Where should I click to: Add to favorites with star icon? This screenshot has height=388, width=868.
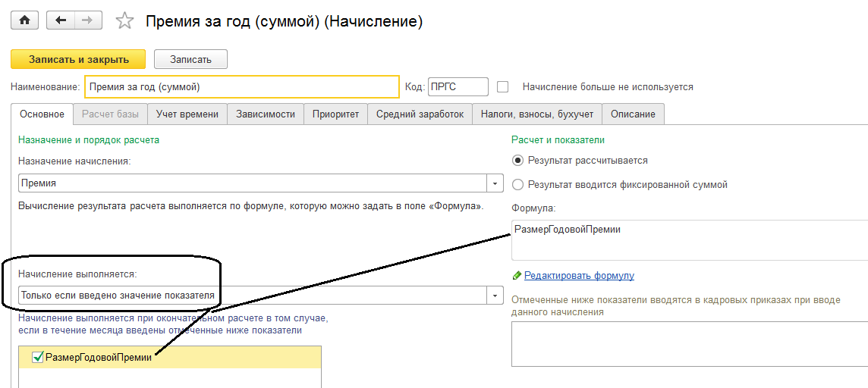coord(124,21)
